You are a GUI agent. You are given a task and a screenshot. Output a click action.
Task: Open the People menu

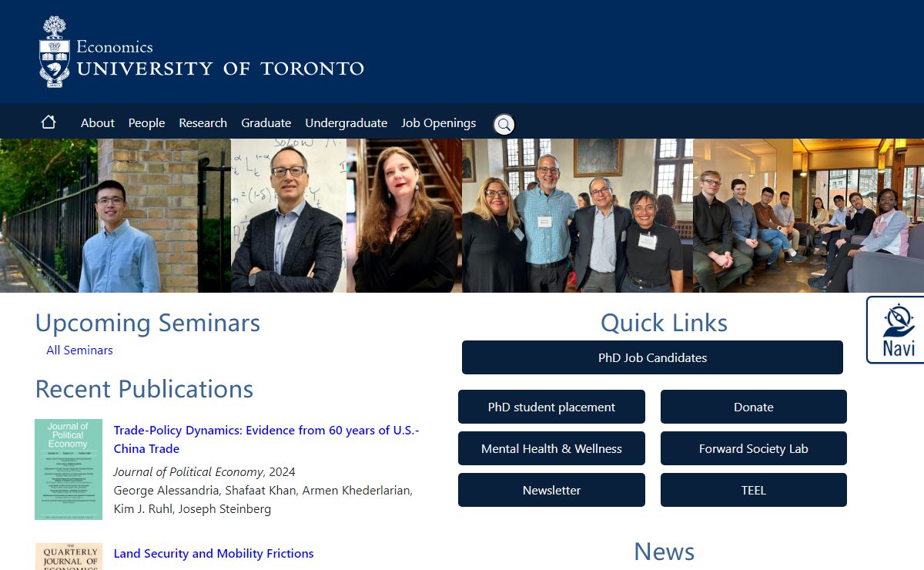point(146,123)
